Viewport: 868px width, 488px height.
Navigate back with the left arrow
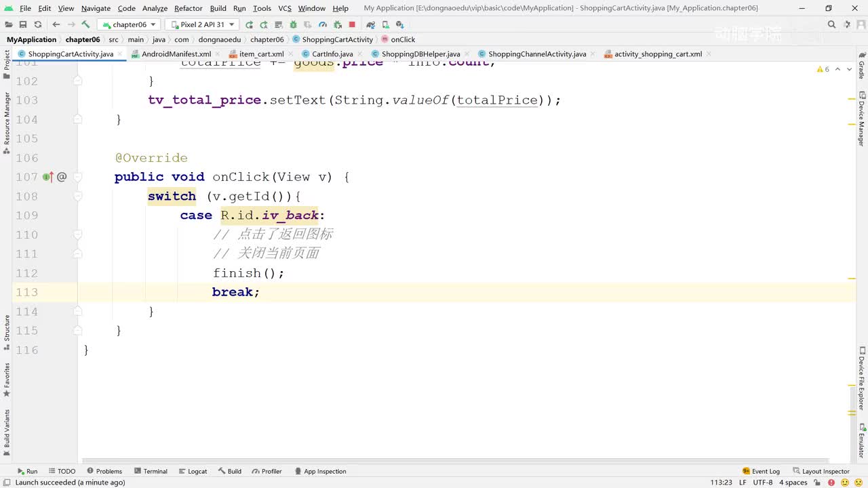(56, 24)
